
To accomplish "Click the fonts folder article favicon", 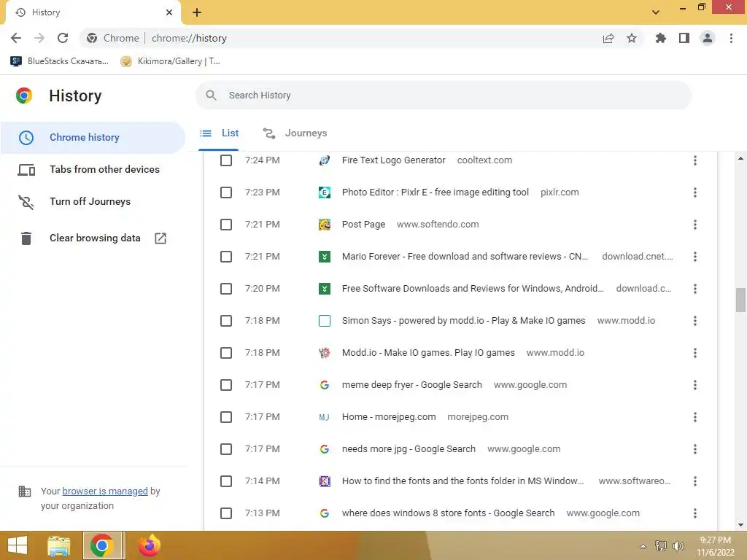I will coord(325,481).
